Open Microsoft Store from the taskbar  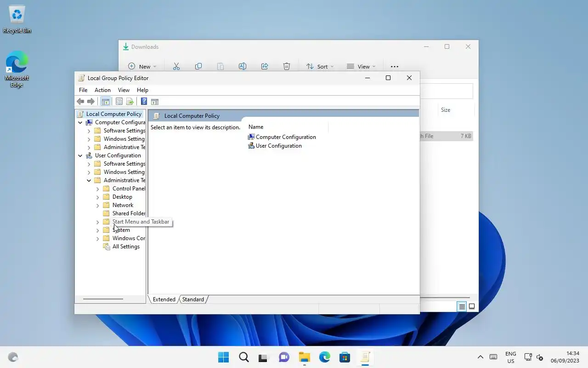click(345, 357)
